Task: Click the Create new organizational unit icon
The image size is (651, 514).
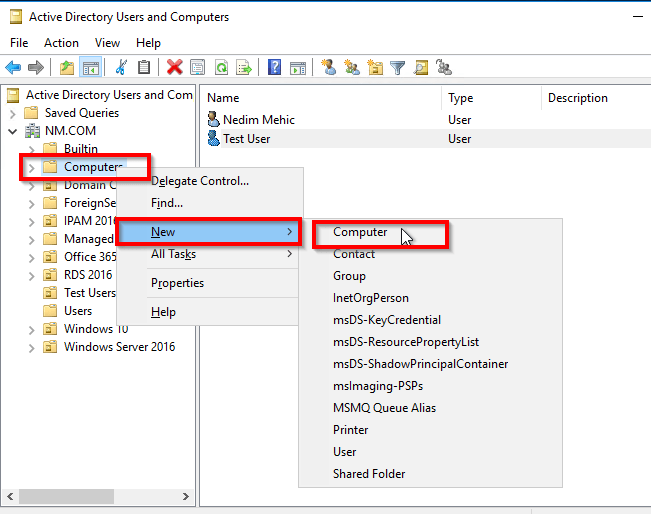Action: (x=375, y=67)
